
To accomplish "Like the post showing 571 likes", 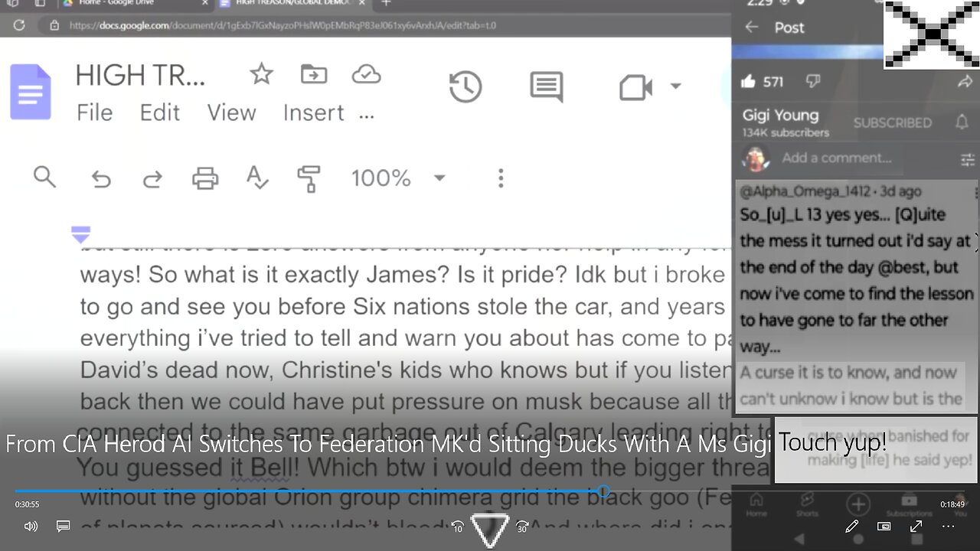I will [748, 81].
